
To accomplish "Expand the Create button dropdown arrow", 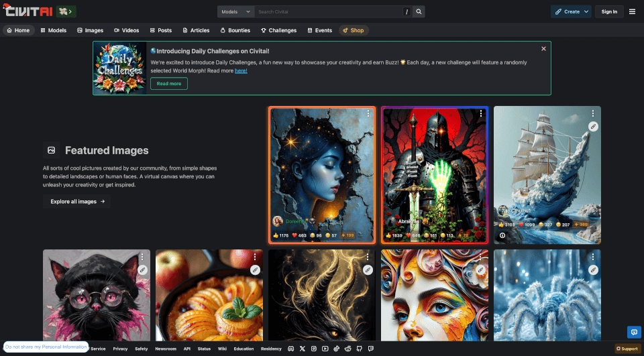I will pyautogui.click(x=586, y=11).
